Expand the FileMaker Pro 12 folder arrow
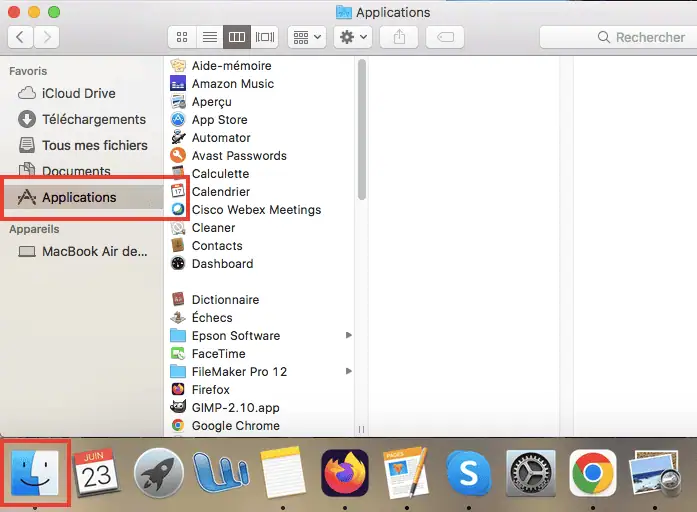The height and width of the screenshot is (512, 697). click(348, 372)
